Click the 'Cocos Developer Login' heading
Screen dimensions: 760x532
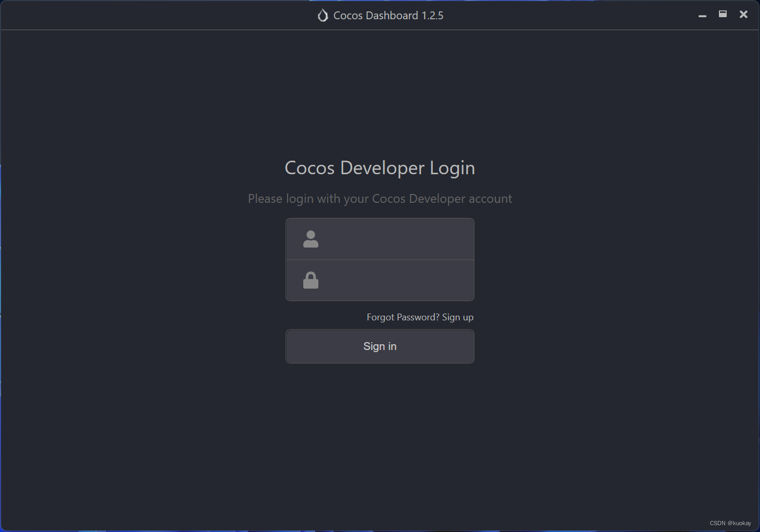[x=380, y=168]
